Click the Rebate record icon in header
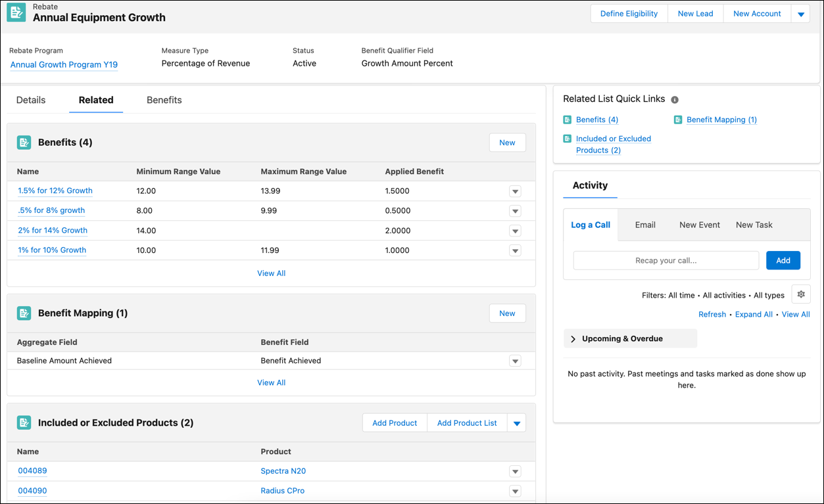 coord(16,12)
